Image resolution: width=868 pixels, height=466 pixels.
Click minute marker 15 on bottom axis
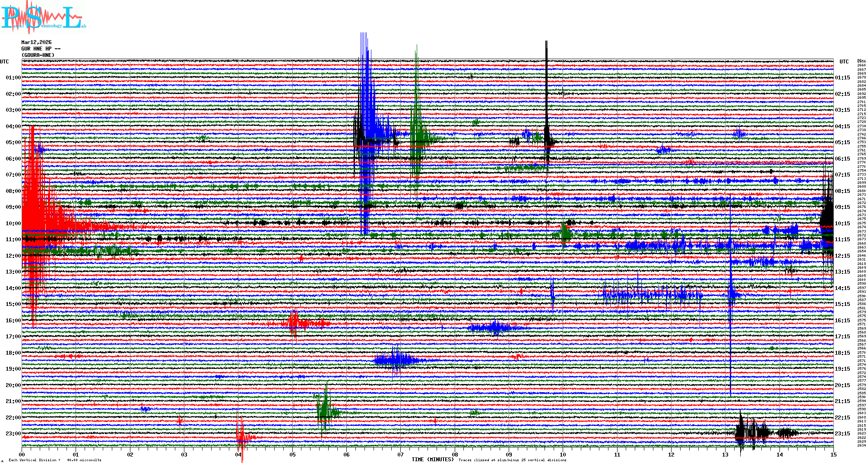coord(833,455)
